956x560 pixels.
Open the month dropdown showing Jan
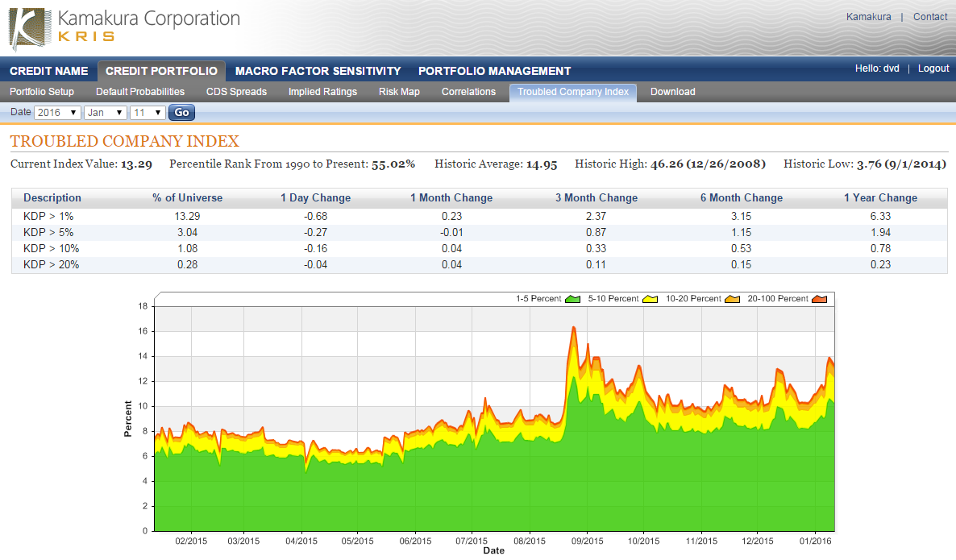pyautogui.click(x=106, y=112)
